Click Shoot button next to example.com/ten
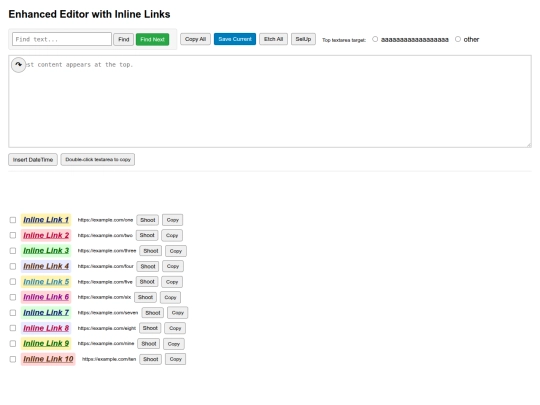The image size is (540, 405). 150,359
